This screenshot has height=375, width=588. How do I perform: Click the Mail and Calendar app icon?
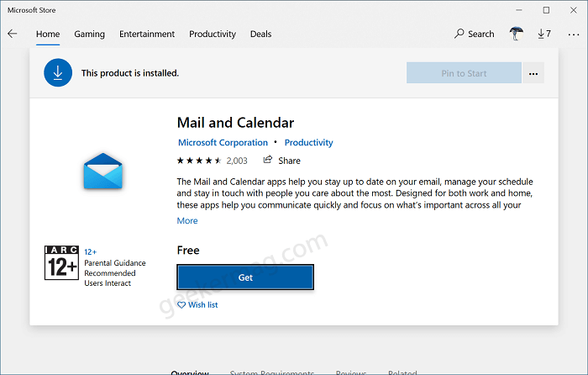click(102, 171)
